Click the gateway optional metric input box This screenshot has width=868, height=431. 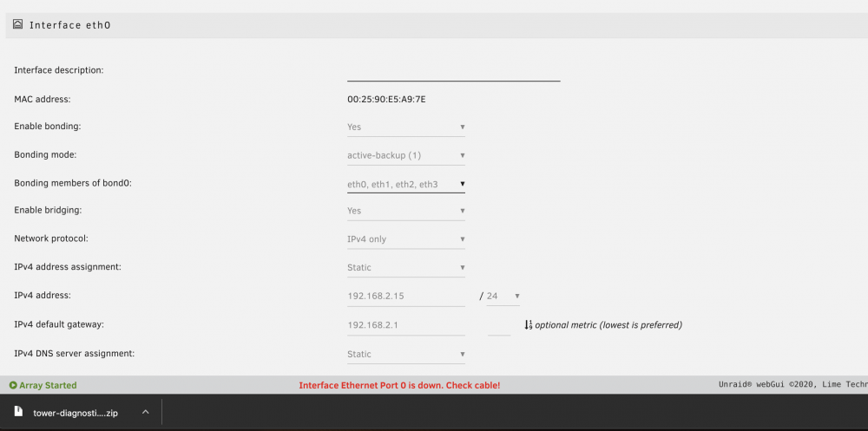(x=499, y=325)
